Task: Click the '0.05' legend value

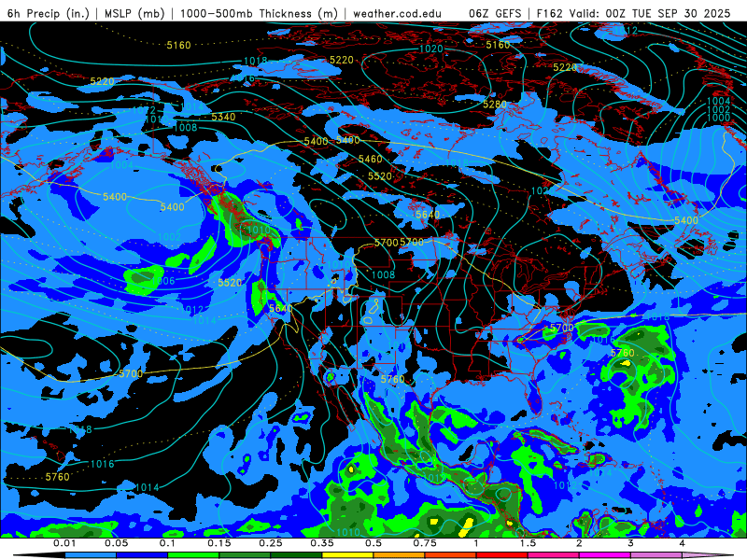Action: (116, 543)
